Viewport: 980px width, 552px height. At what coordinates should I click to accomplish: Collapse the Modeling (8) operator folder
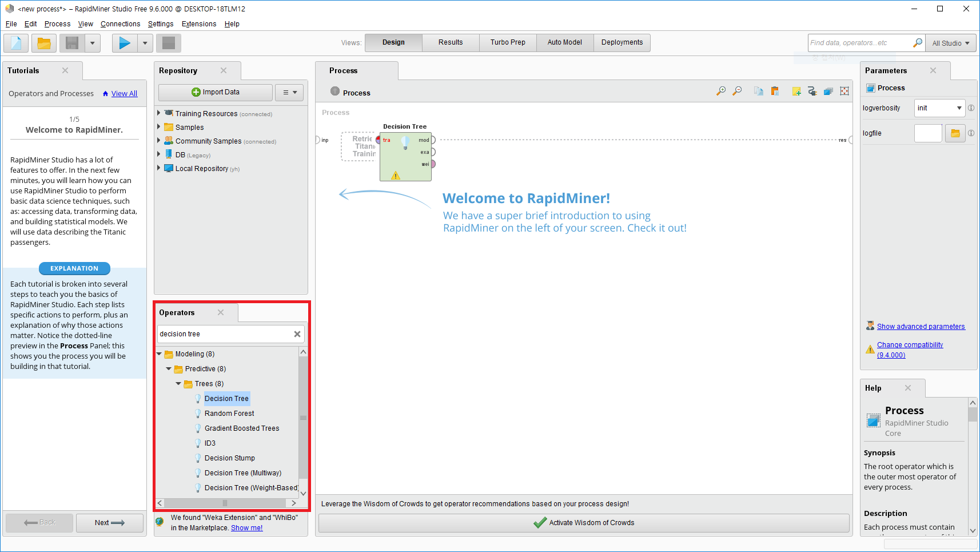[160, 354]
